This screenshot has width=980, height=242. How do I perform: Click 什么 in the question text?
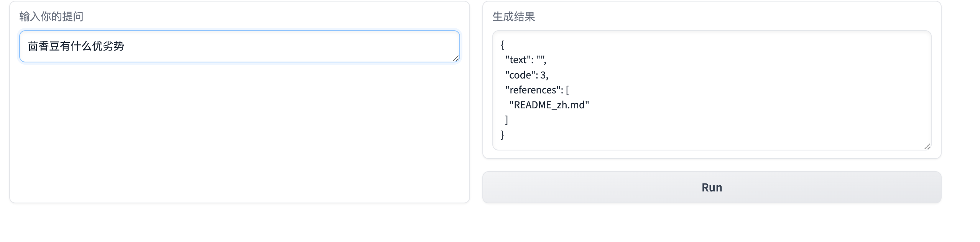[x=81, y=46]
